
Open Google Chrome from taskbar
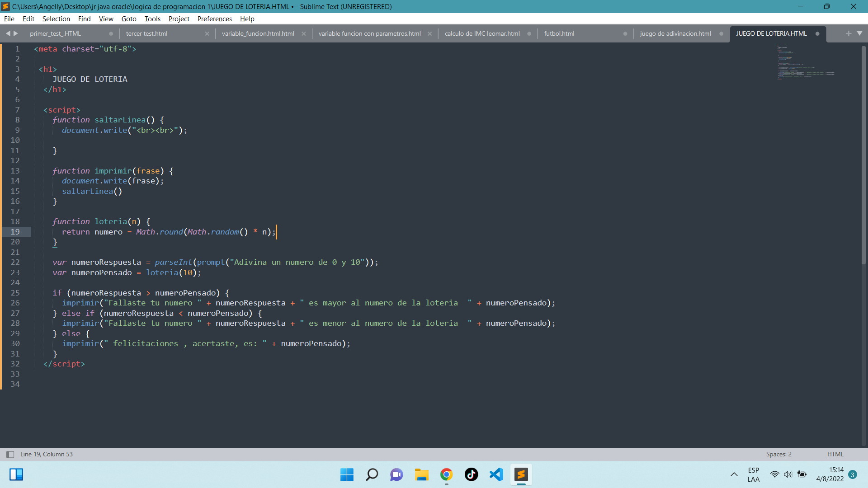pyautogui.click(x=446, y=474)
